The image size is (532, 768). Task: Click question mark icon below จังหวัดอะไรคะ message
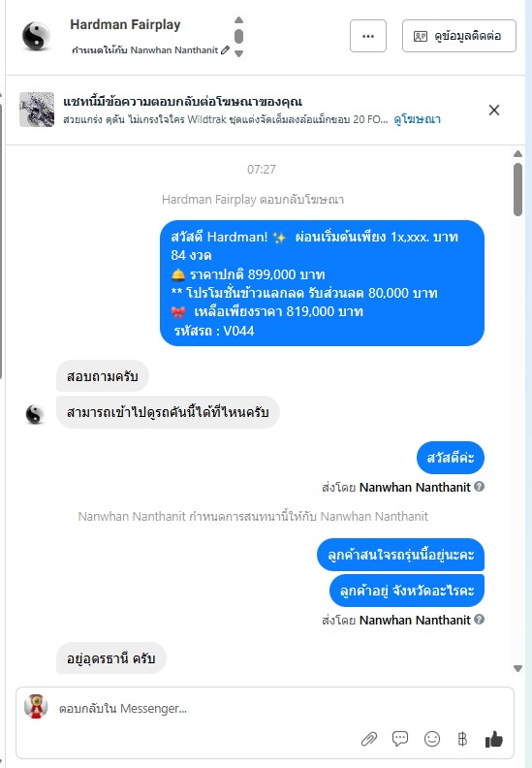(x=480, y=619)
